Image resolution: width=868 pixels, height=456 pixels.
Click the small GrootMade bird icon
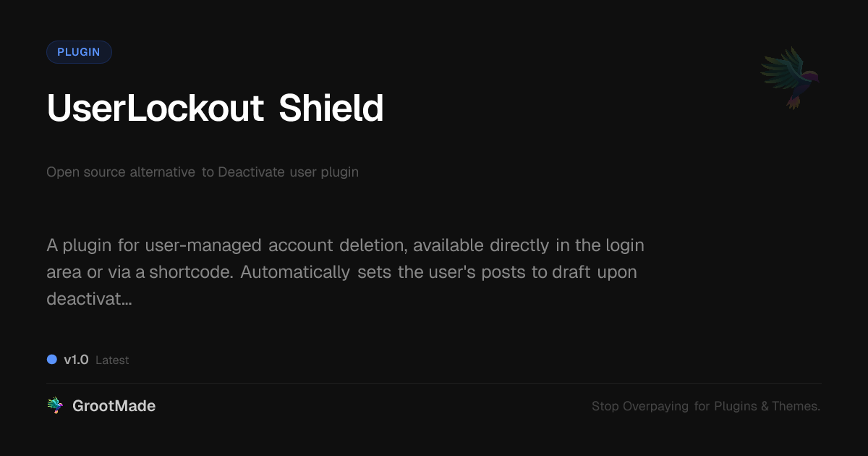point(55,406)
